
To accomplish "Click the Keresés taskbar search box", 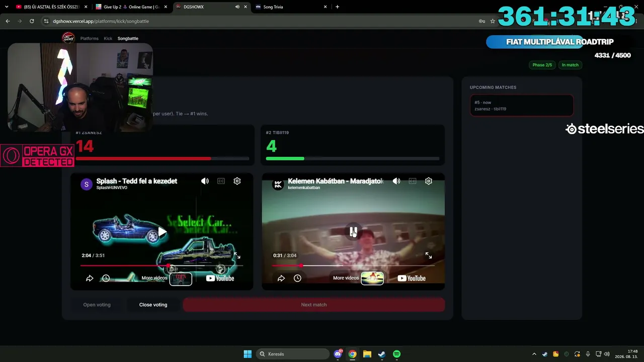I will coord(292,354).
